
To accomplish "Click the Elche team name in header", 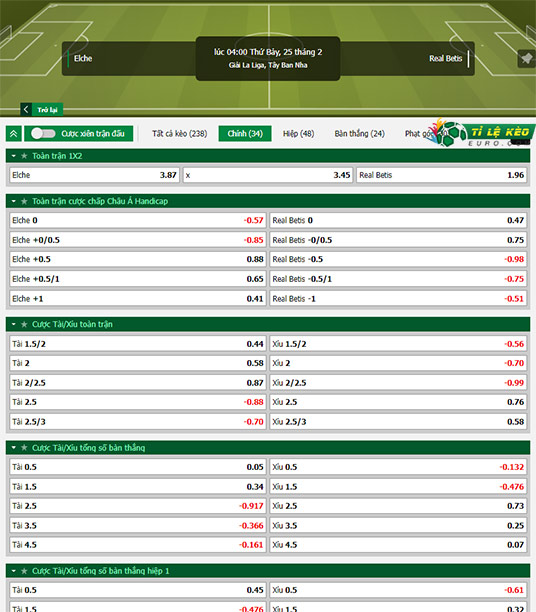I will (83, 59).
